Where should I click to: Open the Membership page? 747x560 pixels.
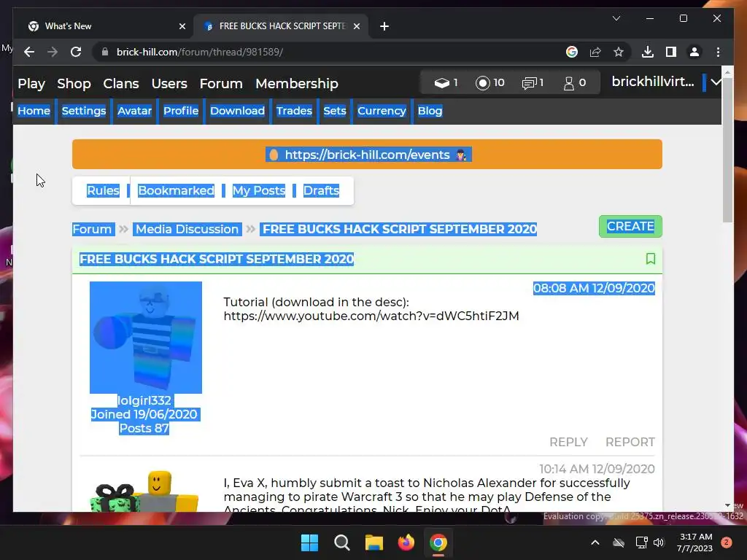297,83
